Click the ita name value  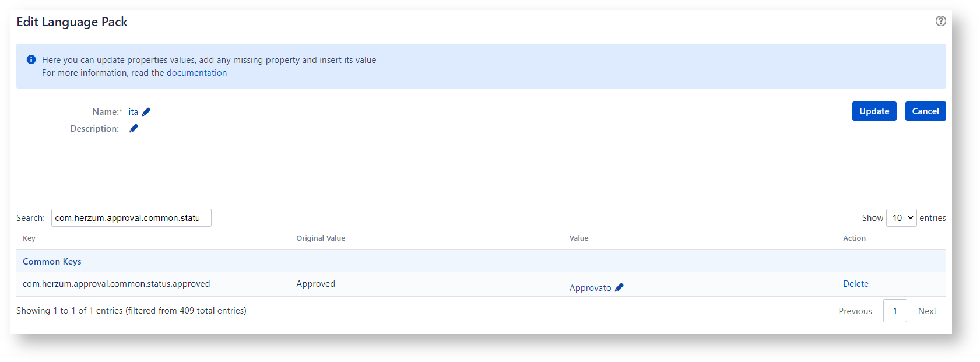(133, 112)
